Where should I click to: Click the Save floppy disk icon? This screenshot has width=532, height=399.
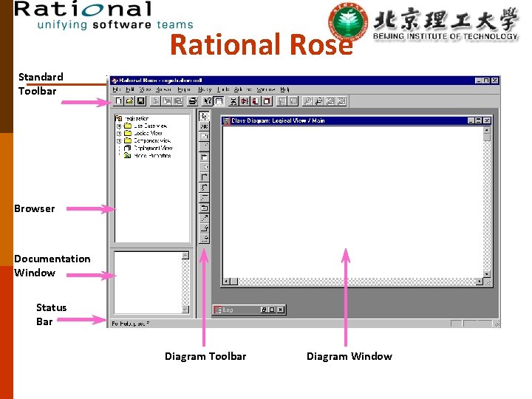[x=140, y=101]
